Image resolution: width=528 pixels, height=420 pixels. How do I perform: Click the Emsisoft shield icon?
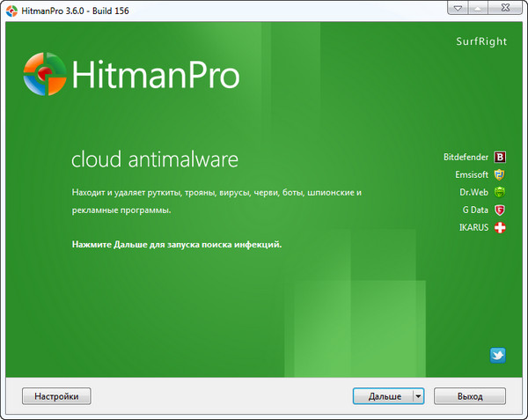click(x=499, y=175)
